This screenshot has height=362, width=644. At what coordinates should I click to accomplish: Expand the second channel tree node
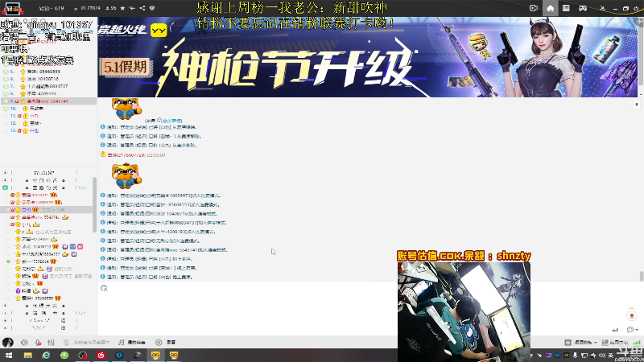tap(6, 180)
